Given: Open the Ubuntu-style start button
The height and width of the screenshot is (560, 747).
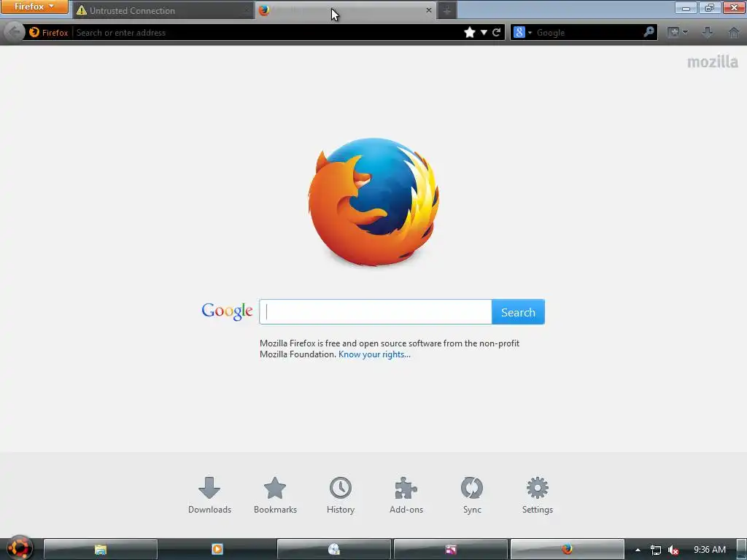Looking at the screenshot, I should [19, 548].
